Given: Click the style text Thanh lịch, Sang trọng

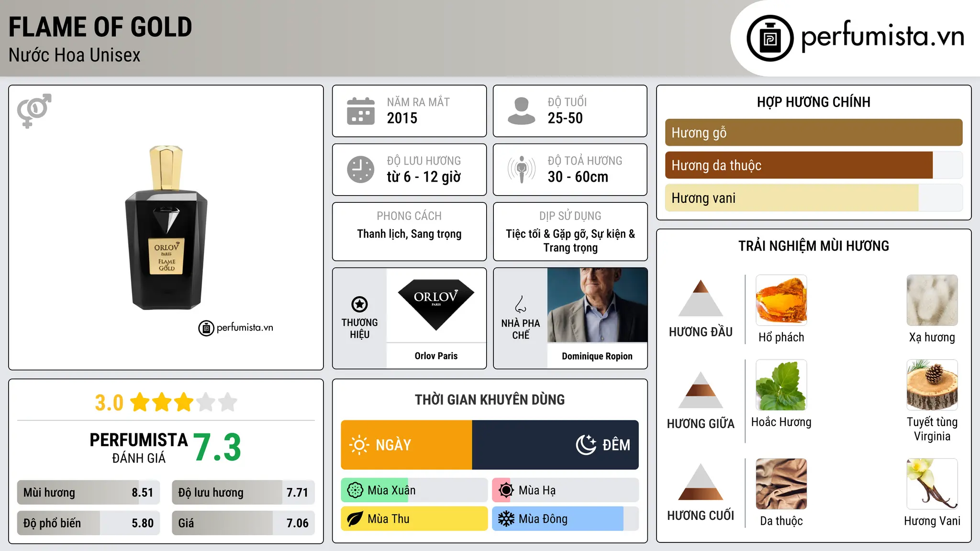Looking at the screenshot, I should tap(409, 234).
